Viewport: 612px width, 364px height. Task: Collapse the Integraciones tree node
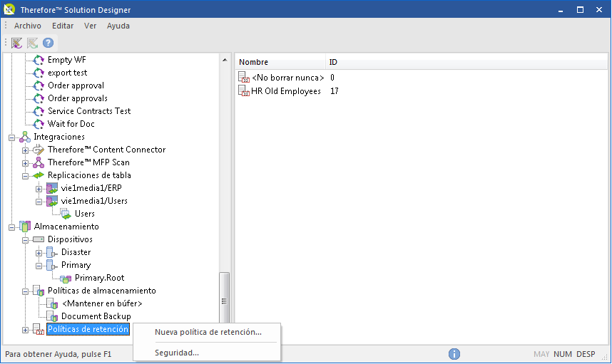point(11,137)
